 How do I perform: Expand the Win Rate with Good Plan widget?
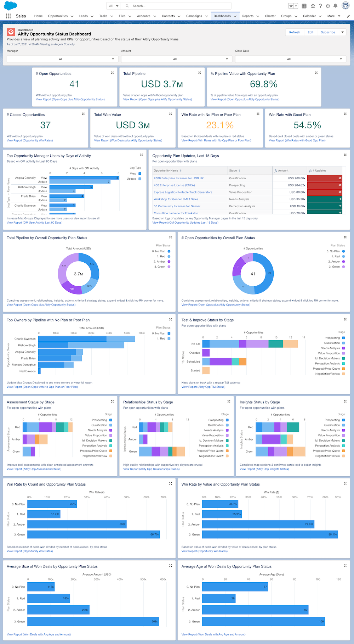[x=345, y=114]
